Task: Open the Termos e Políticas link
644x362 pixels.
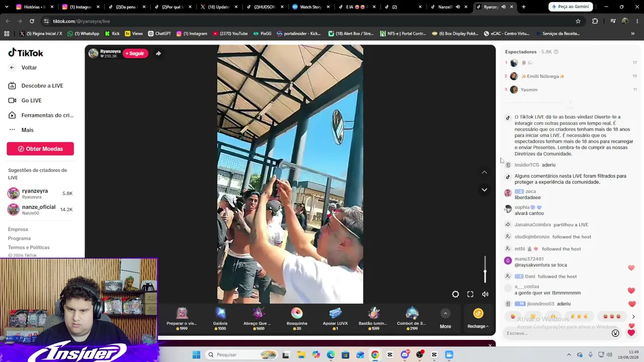Action: tap(29, 247)
